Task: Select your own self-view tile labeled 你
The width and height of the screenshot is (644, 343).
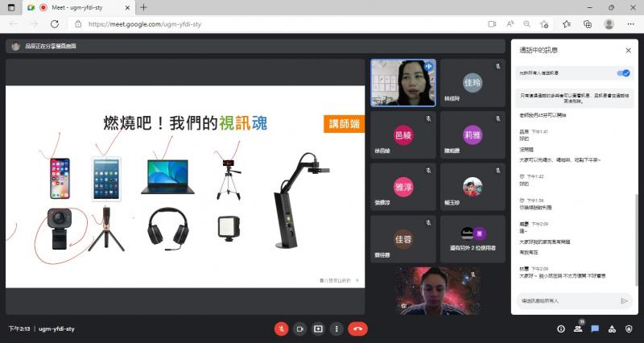Action: click(x=438, y=291)
